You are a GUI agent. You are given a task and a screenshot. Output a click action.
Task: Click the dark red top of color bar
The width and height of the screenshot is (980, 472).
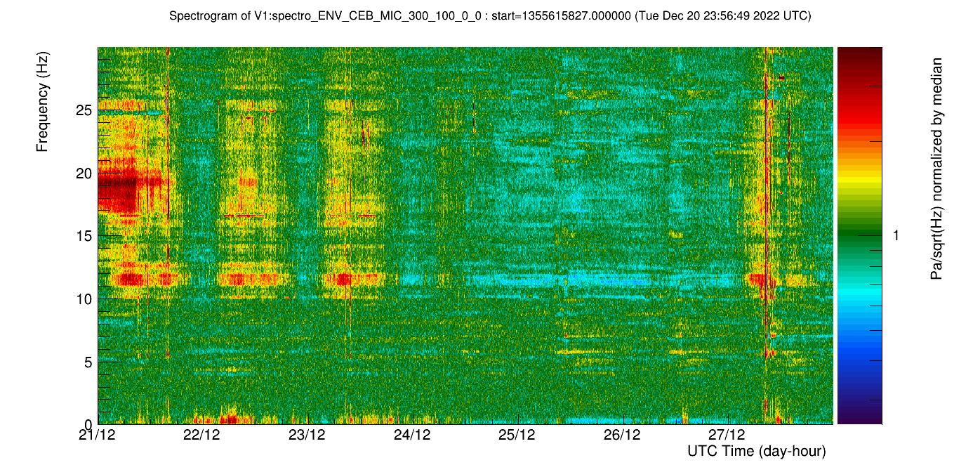pos(859,53)
